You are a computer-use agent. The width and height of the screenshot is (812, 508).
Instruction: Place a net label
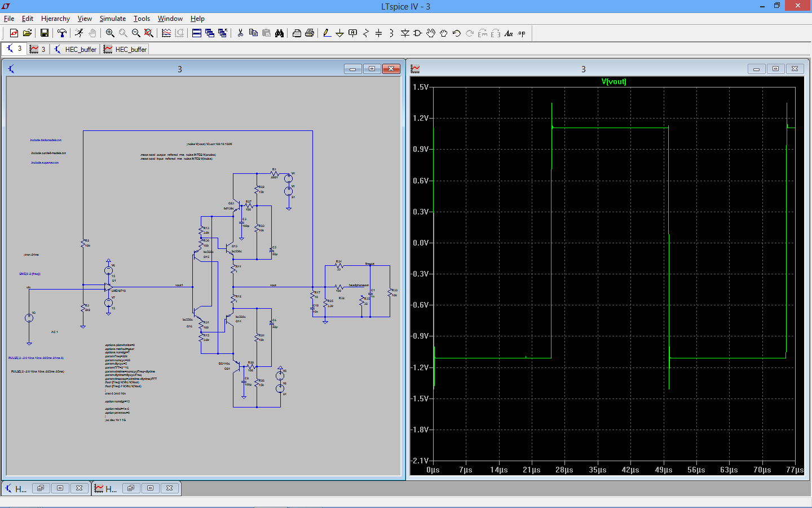(353, 33)
